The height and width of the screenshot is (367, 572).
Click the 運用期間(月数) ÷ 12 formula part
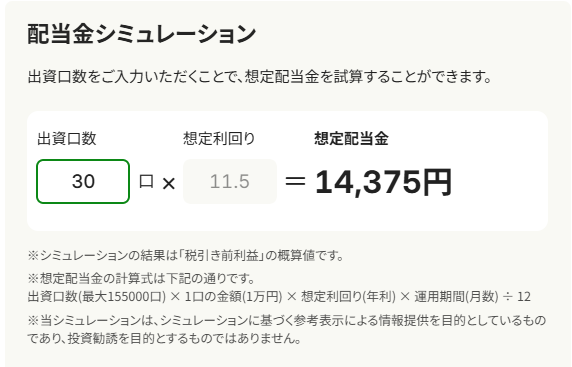(x=472, y=297)
